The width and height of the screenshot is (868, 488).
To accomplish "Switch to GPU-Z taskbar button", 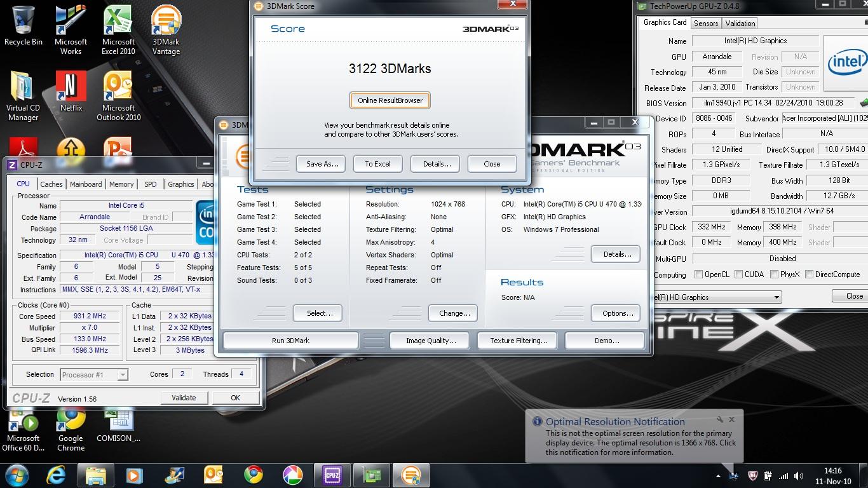I will coord(371,475).
